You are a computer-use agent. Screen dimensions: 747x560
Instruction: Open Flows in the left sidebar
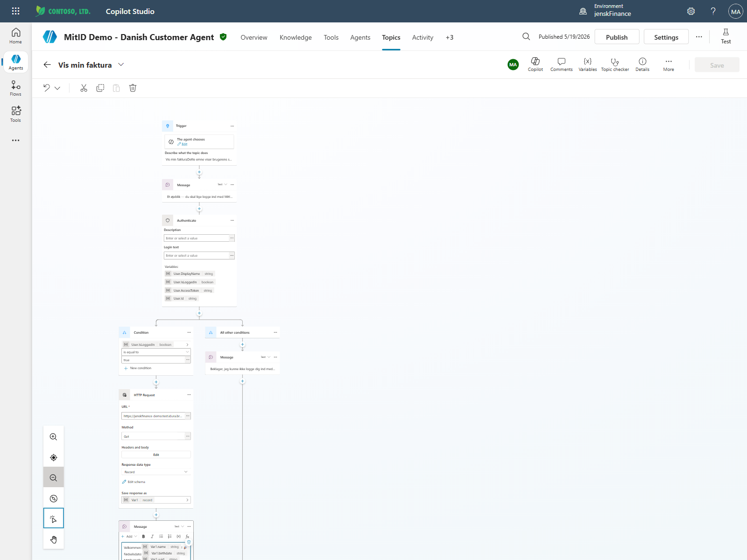pos(15,88)
